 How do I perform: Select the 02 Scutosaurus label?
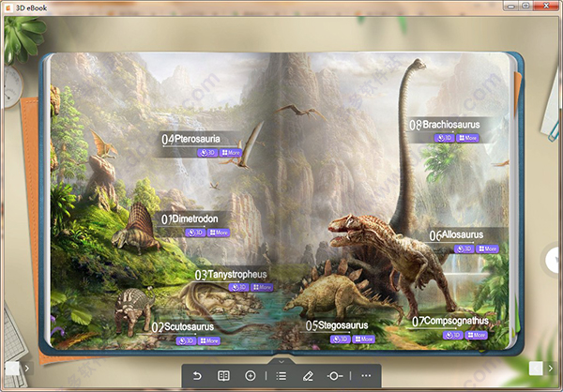tap(183, 327)
